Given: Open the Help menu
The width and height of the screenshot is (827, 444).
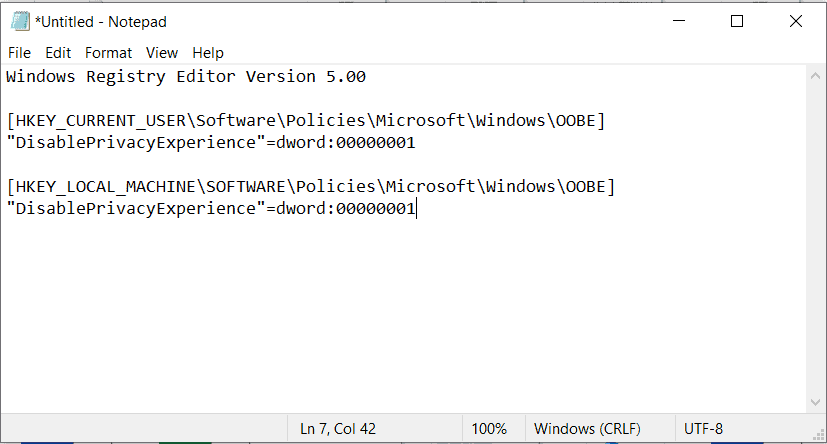Looking at the screenshot, I should click(x=208, y=53).
